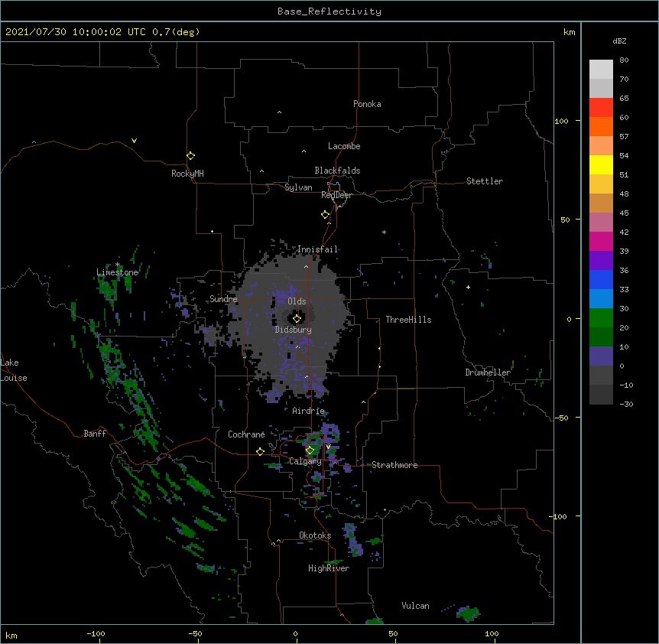This screenshot has width=659, height=644.
Task: Select the purple 36-39 dBZ legend swatch
Action: click(x=601, y=261)
